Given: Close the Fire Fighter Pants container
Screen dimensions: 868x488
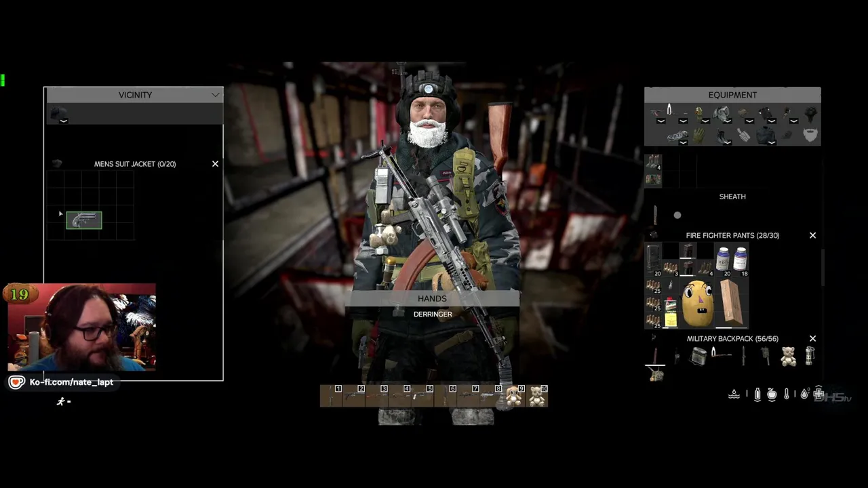Looking at the screenshot, I should click(x=812, y=235).
